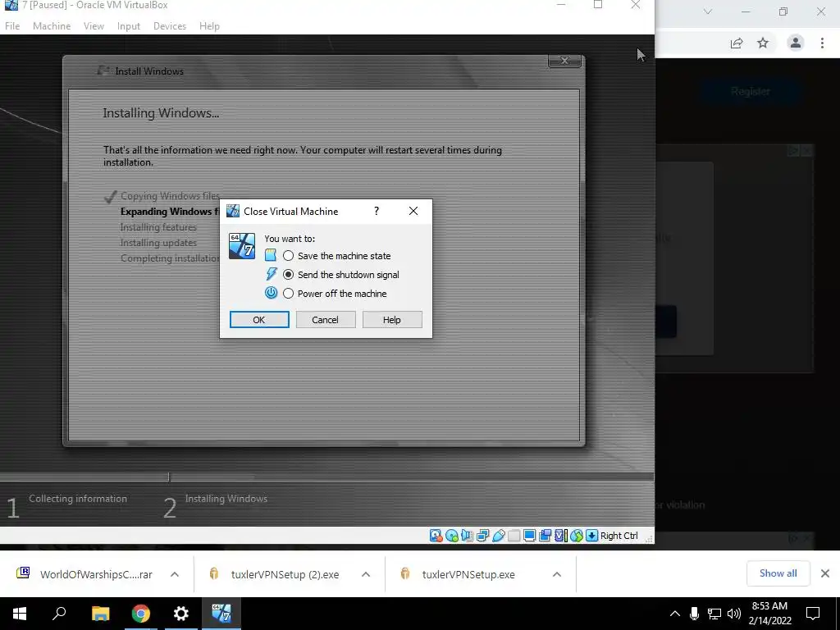The height and width of the screenshot is (630, 840).
Task: Click the USB devices status icon
Action: pos(498,535)
